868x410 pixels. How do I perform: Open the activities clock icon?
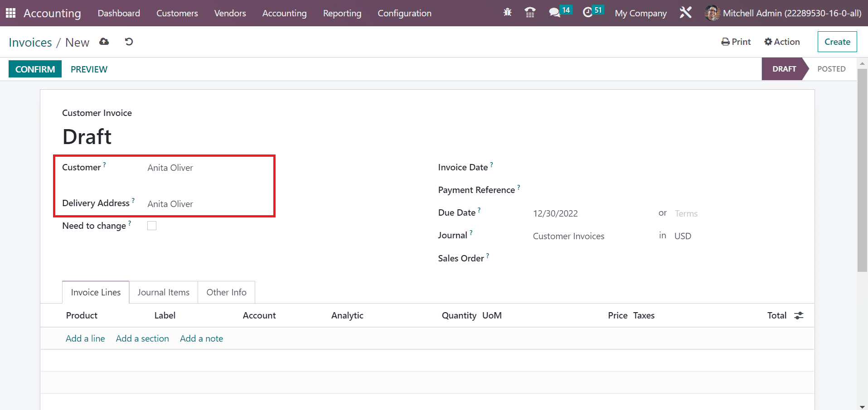pyautogui.click(x=587, y=12)
